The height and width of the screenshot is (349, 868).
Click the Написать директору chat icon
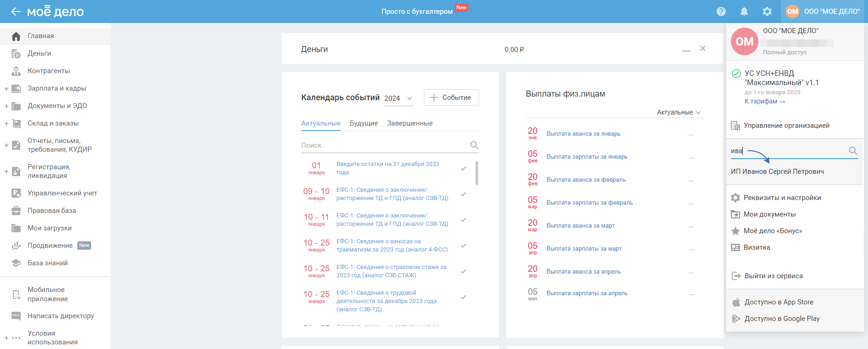16,316
